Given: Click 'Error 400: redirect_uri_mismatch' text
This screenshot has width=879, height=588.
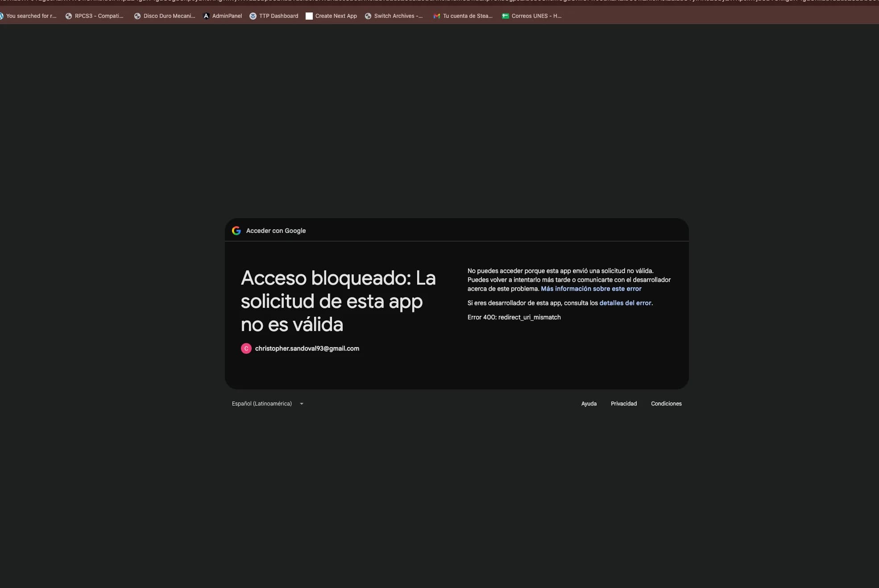Looking at the screenshot, I should click(x=514, y=317).
